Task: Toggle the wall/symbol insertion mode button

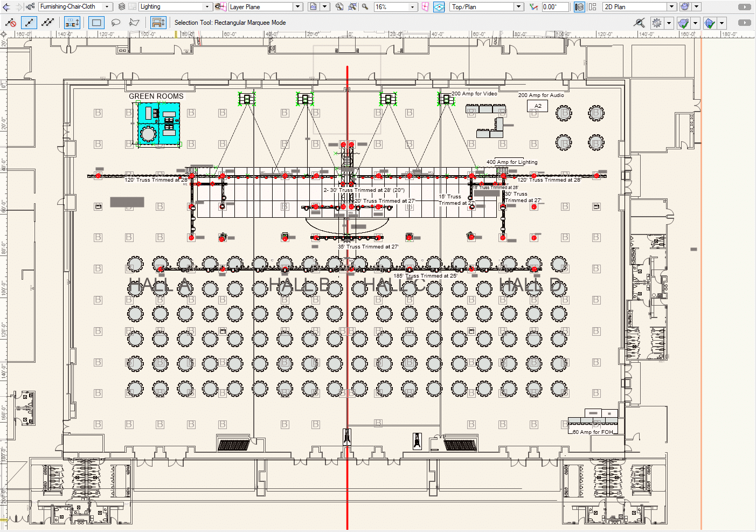Action: [x=158, y=23]
